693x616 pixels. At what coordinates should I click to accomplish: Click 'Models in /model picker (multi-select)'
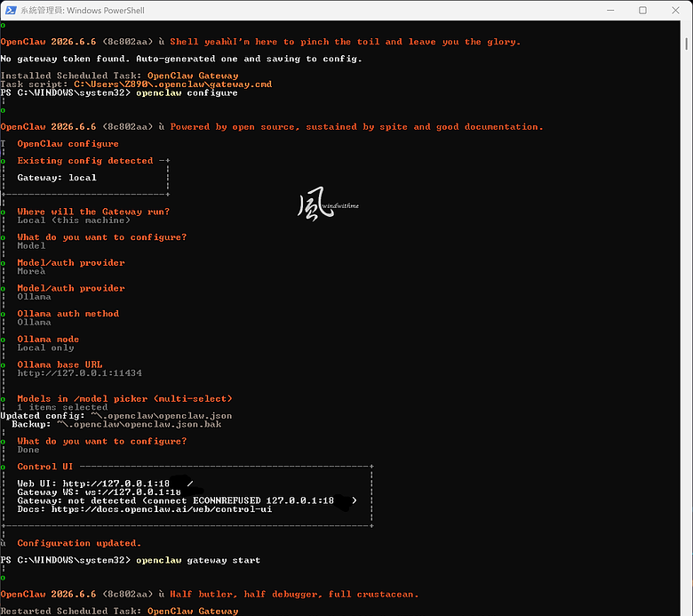(124, 399)
